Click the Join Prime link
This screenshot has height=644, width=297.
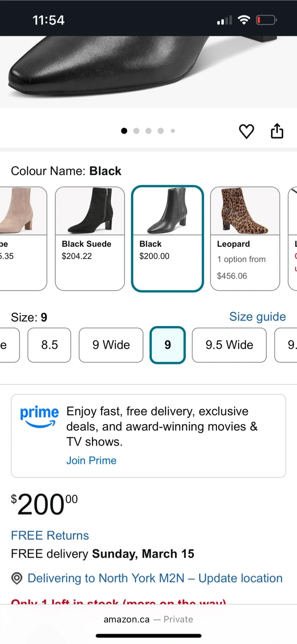pyautogui.click(x=91, y=461)
